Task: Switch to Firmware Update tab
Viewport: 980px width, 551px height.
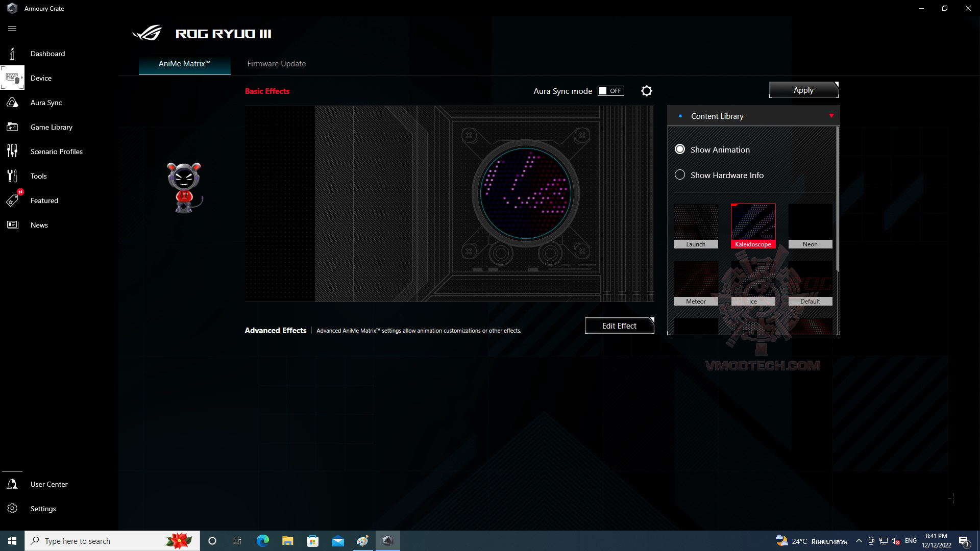Action: [276, 64]
